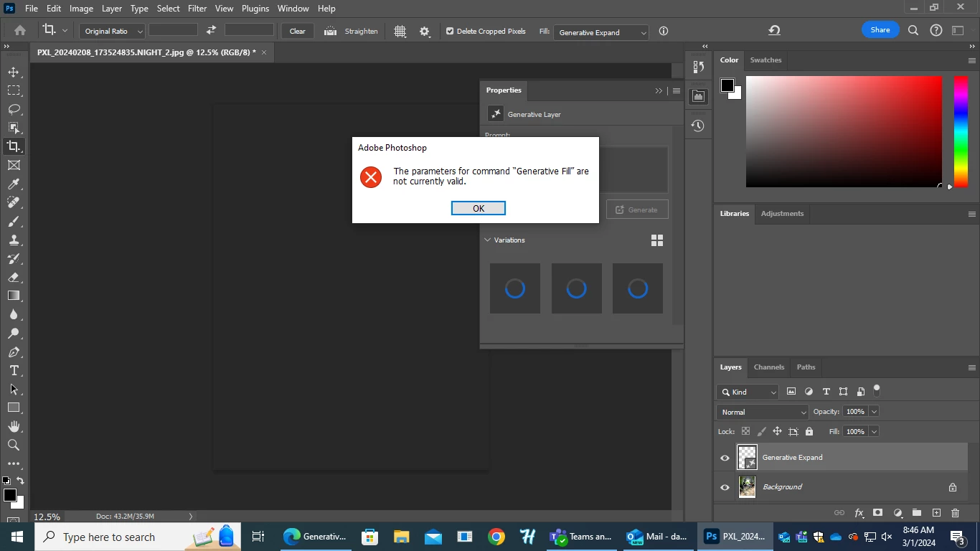Open crop settings gear menu
The image size is (980, 551).
pos(425,31)
